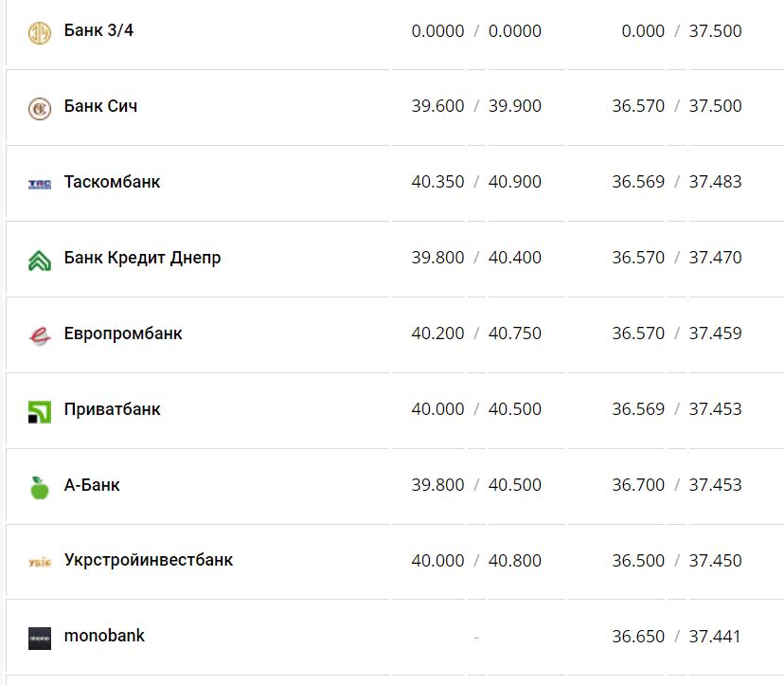784x685 pixels.
Task: Click the green Банк Кредит Днепр logo
Action: pos(39,260)
